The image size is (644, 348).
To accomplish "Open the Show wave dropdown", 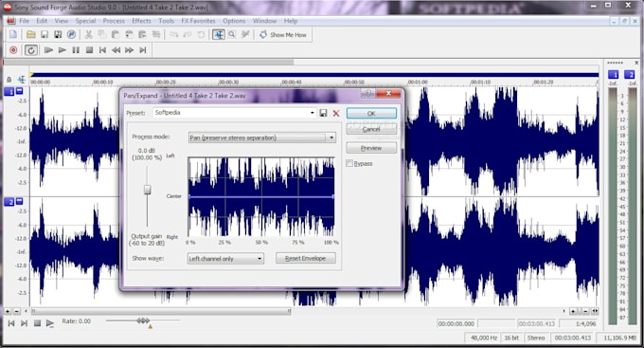I will point(225,258).
